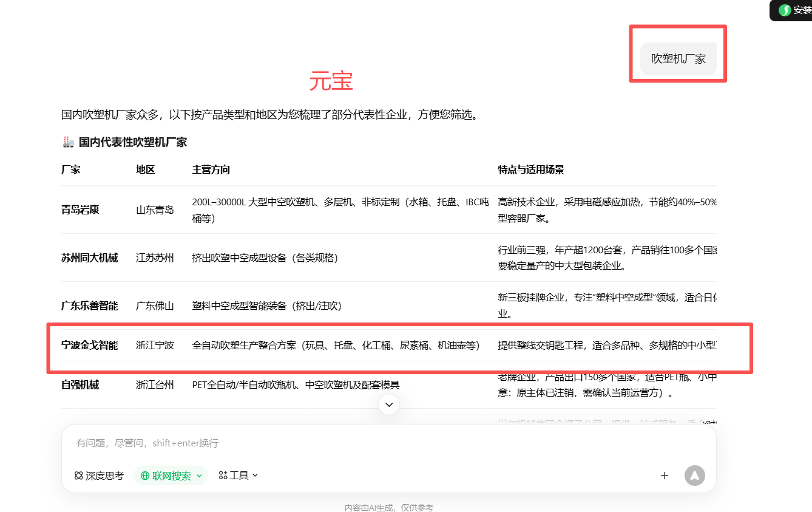Screen dimensions: 812x512
Task: Click the 宁波金戈智能 manufacturer cell
Action: (x=90, y=345)
